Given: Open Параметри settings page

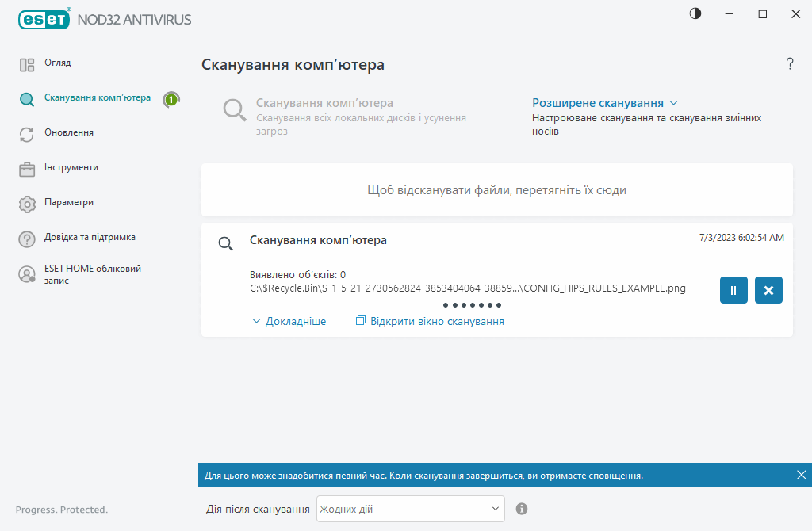Looking at the screenshot, I should (68, 203).
